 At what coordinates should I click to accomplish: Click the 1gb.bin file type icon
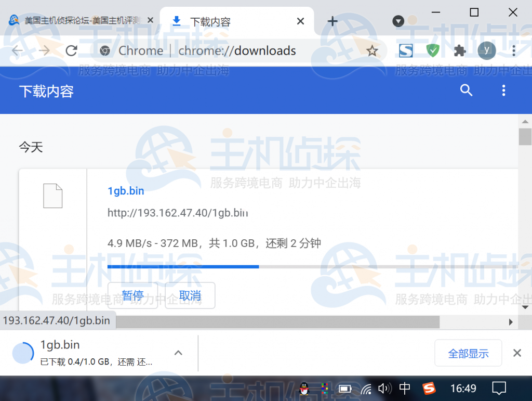(x=52, y=196)
